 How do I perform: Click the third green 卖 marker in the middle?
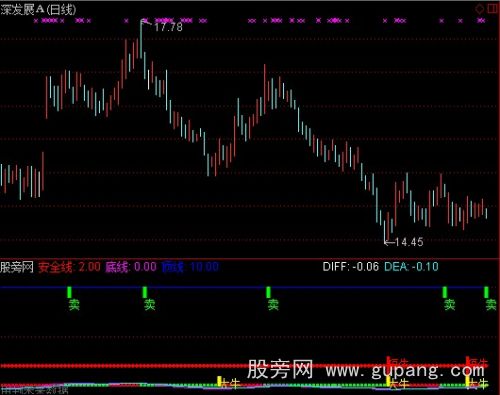point(273,305)
